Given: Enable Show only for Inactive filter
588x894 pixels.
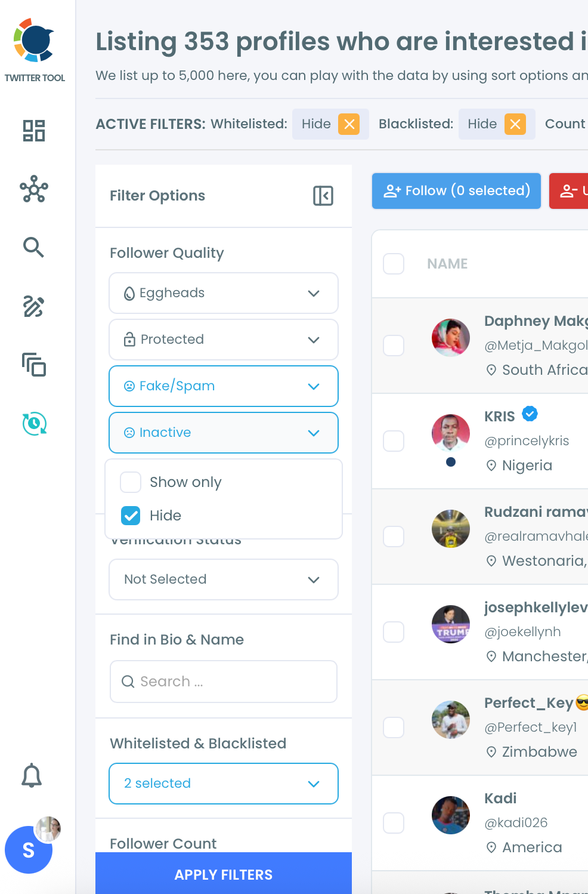Looking at the screenshot, I should coord(130,482).
